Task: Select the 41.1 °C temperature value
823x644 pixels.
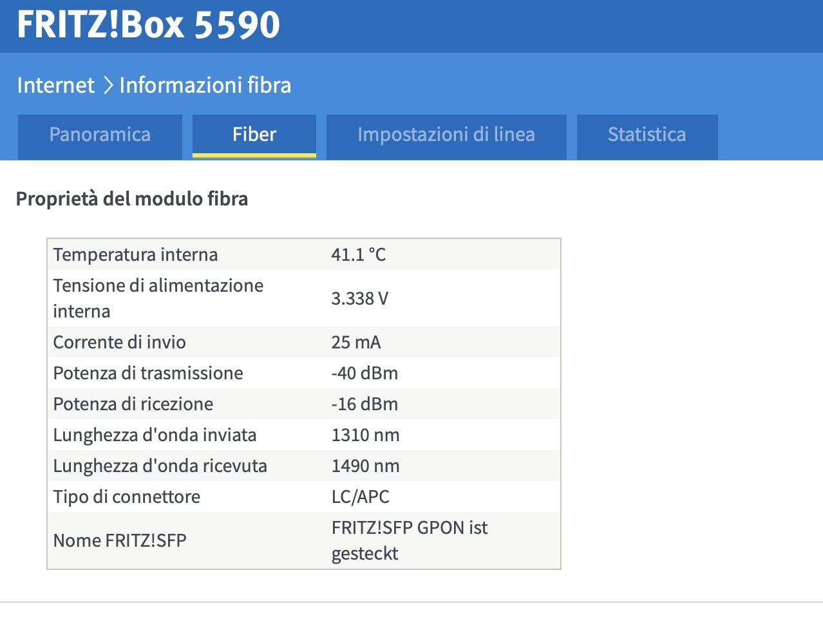Action: coord(359,254)
